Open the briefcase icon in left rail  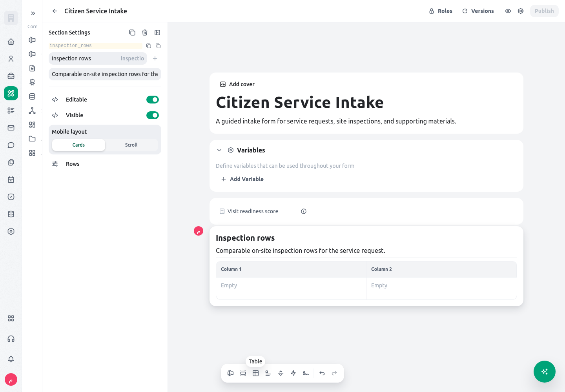[11, 76]
